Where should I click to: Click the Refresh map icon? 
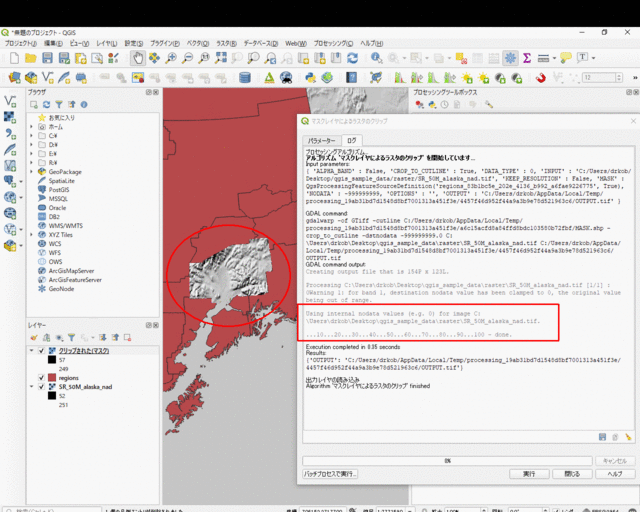tap(353, 58)
